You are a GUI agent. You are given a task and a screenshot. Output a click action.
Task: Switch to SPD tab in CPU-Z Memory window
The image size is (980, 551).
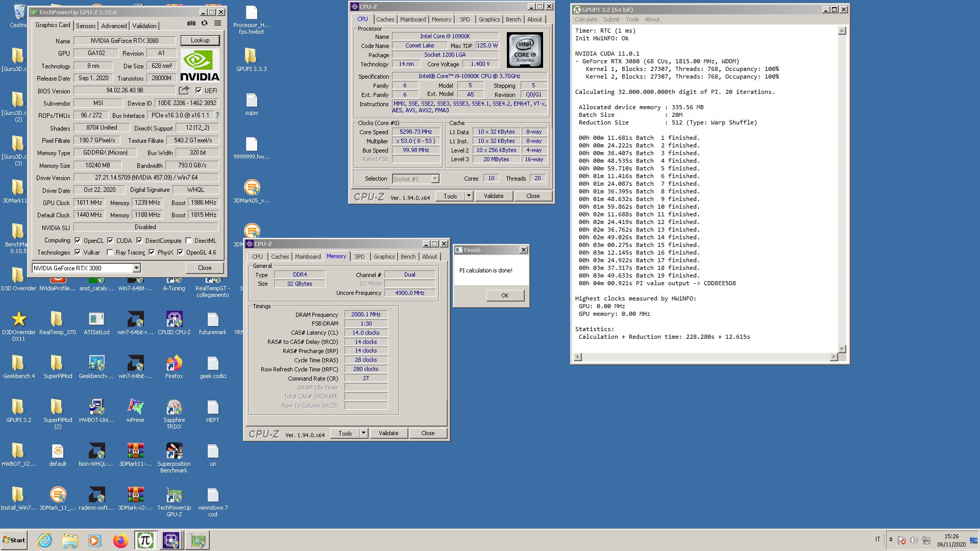[x=360, y=257]
